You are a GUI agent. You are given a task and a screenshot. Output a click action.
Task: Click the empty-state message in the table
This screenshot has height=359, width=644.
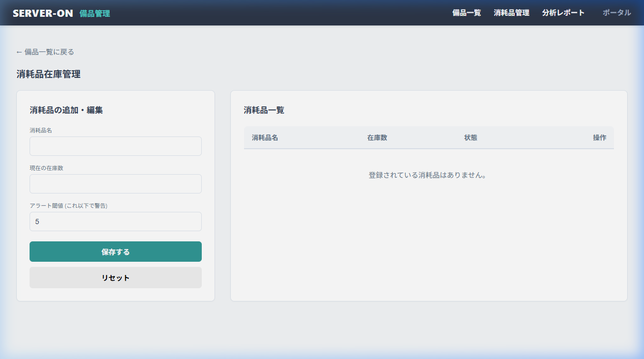(x=426, y=175)
